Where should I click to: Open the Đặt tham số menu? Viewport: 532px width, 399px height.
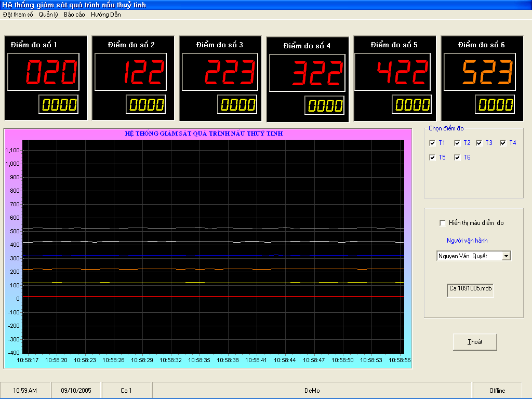pos(18,15)
